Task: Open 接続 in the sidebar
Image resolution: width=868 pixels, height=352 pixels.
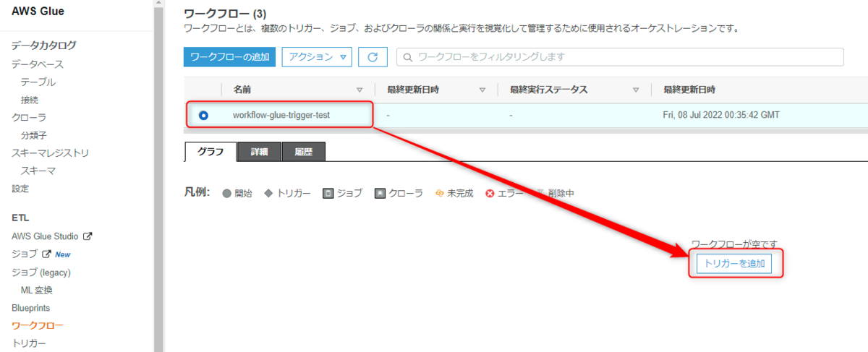Action: (x=30, y=100)
